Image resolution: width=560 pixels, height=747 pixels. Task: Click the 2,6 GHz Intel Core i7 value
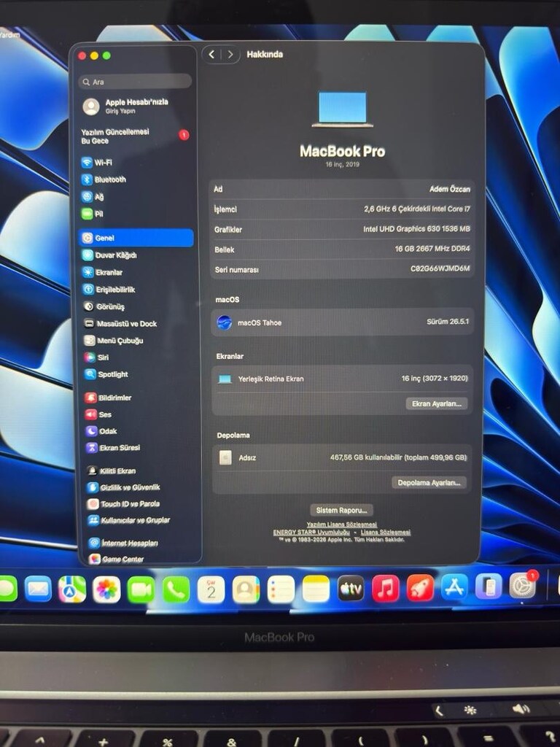(417, 209)
